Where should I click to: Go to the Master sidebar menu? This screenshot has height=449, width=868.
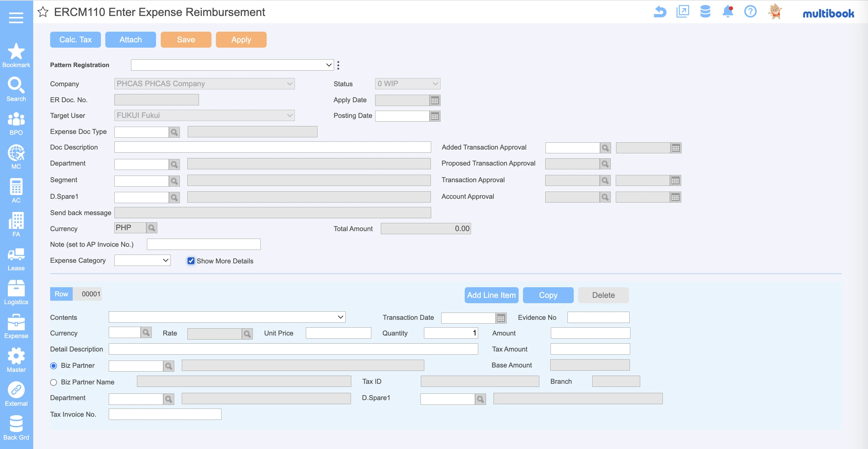tap(16, 360)
